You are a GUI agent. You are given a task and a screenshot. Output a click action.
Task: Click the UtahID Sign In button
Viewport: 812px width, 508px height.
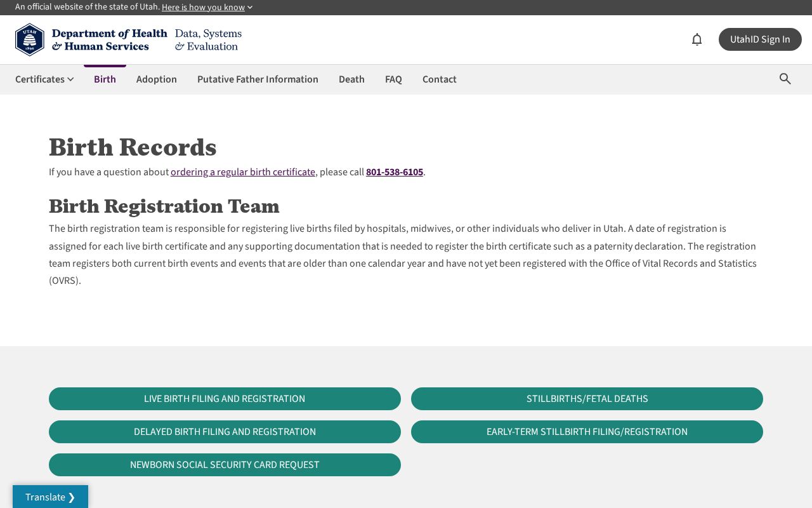(x=760, y=39)
